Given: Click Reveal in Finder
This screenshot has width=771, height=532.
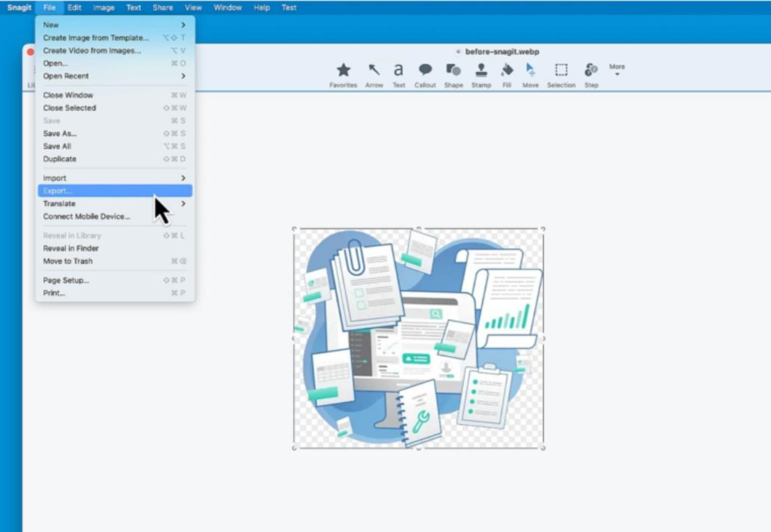Looking at the screenshot, I should coord(71,249).
